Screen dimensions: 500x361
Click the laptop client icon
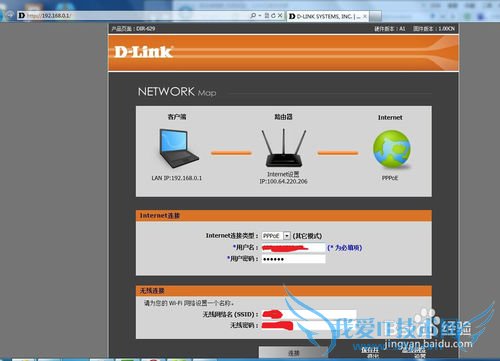(x=178, y=148)
